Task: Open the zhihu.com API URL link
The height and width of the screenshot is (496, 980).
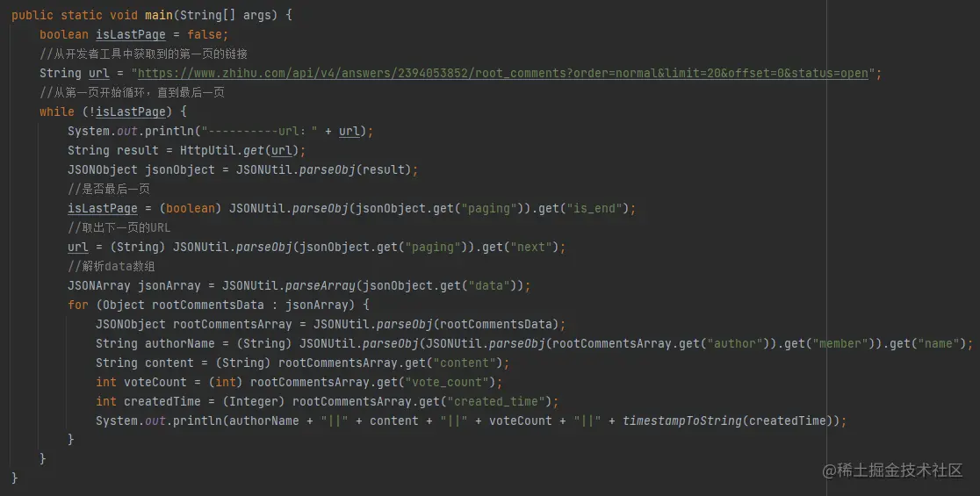Action: click(x=502, y=73)
